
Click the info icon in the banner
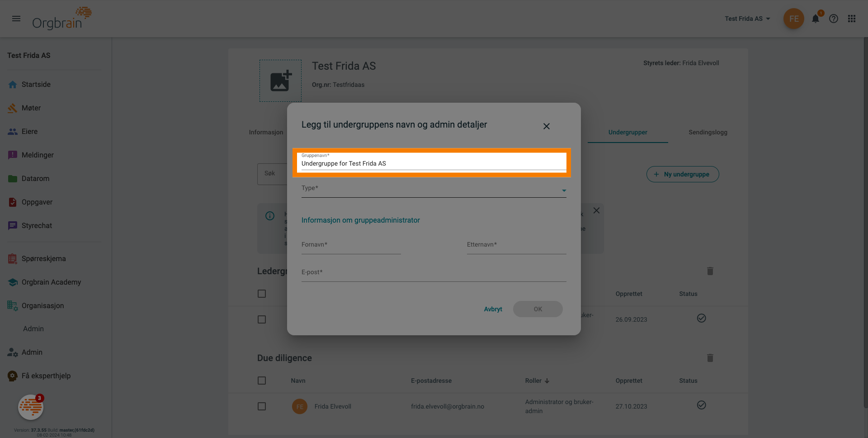[270, 216]
